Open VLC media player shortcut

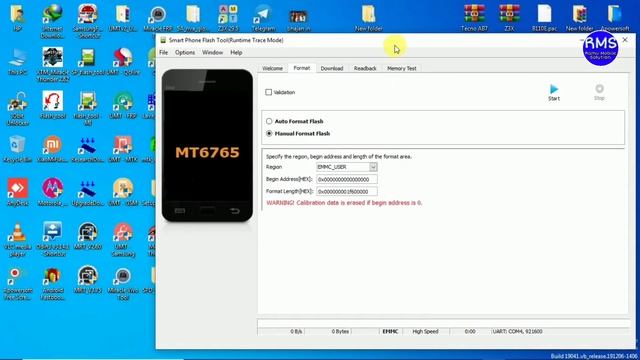pos(17,240)
